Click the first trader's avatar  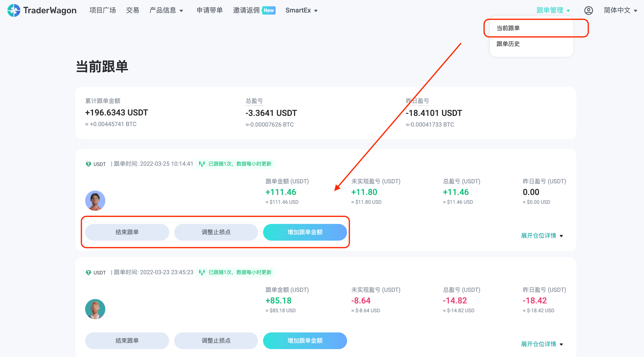[x=95, y=200]
